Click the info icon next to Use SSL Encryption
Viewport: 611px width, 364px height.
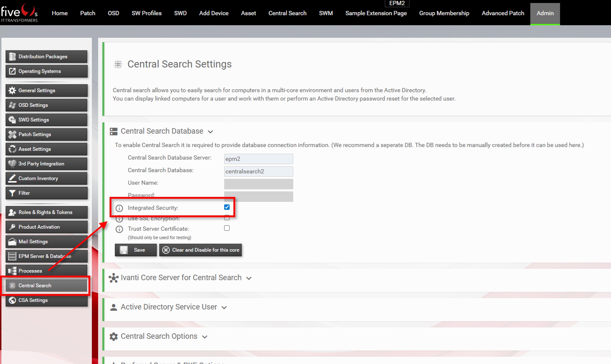(x=119, y=219)
